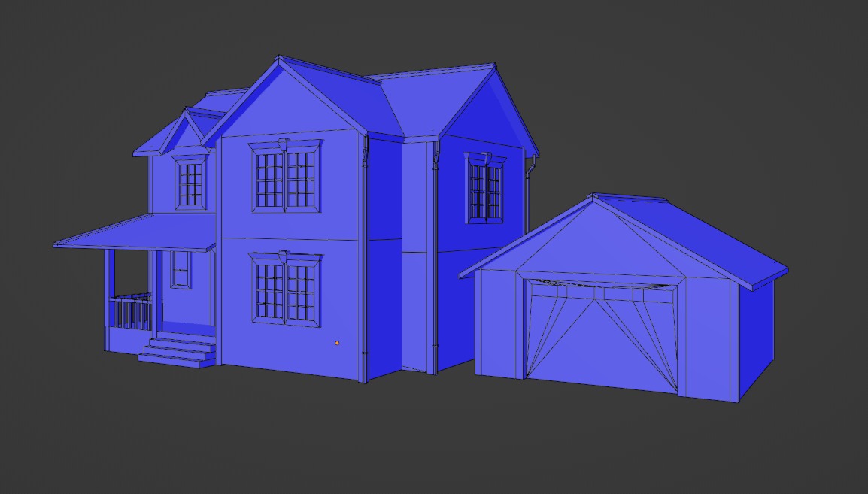868x494 pixels.
Task: Select the lower front window of the house
Action: 286,289
